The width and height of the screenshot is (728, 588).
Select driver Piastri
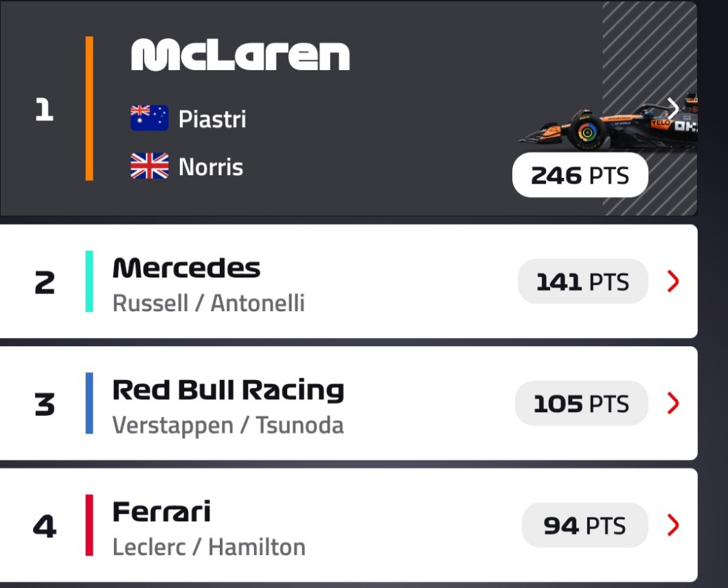click(212, 119)
